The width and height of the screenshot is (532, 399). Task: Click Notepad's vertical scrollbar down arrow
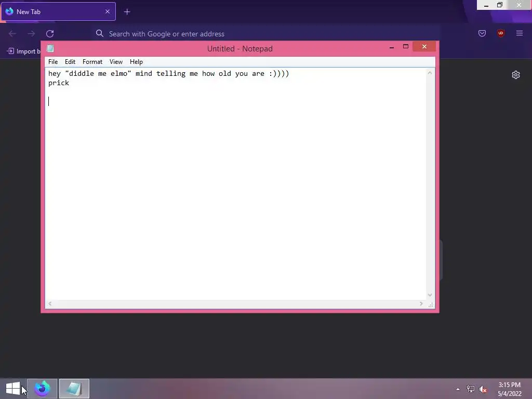(430, 295)
